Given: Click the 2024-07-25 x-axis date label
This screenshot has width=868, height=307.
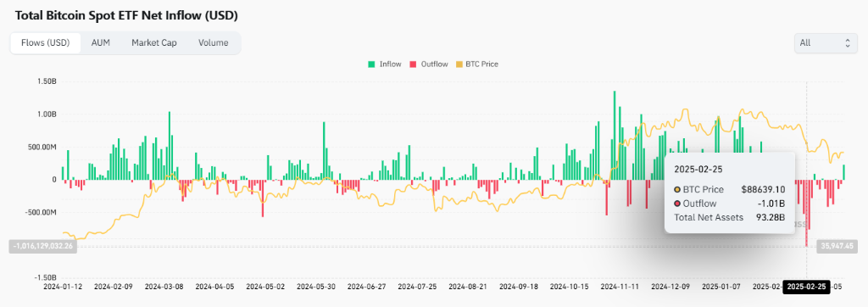Looking at the screenshot, I should (x=416, y=287).
